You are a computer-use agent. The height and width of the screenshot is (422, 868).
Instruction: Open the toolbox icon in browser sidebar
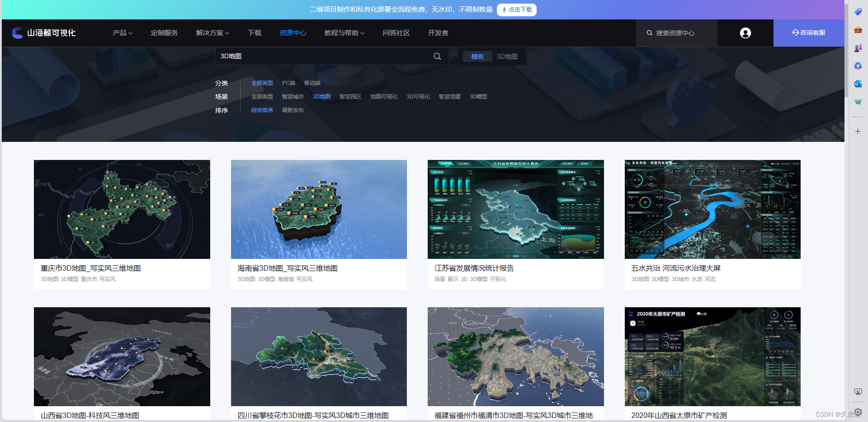pyautogui.click(x=858, y=30)
